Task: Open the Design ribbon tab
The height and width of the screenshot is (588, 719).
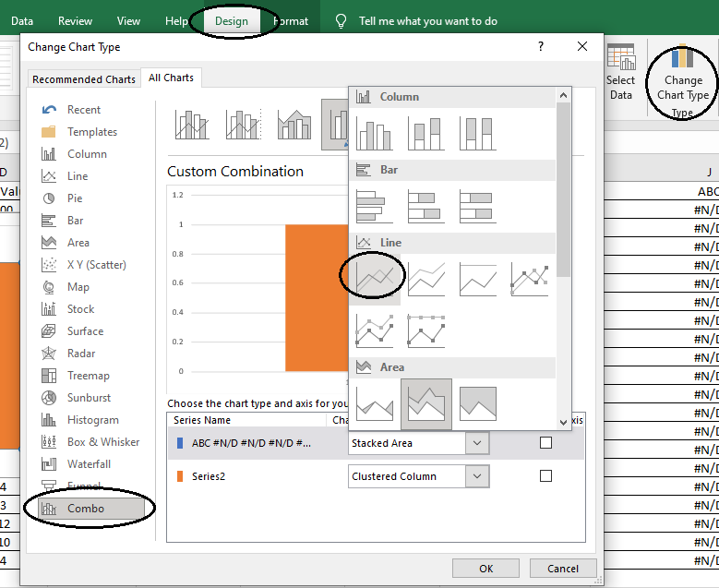Action: [232, 21]
